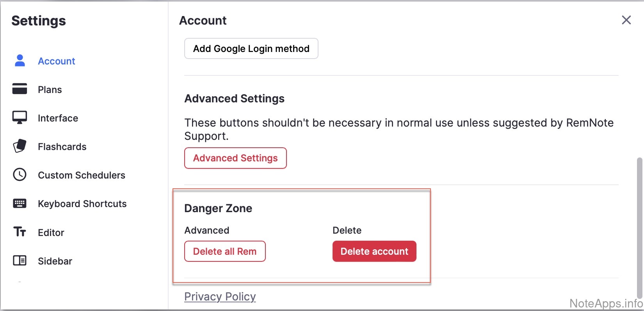Open the Plans settings section

pyautogui.click(x=50, y=89)
